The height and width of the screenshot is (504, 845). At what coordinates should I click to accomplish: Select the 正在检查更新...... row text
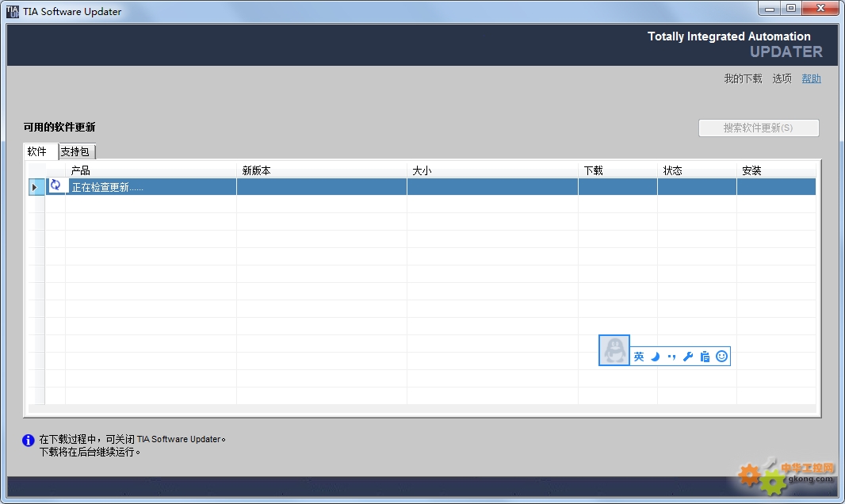108,187
